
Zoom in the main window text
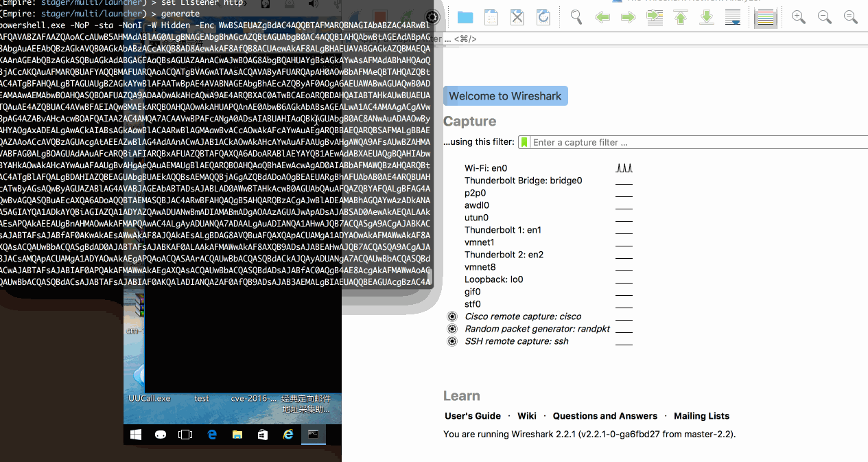[x=799, y=17]
